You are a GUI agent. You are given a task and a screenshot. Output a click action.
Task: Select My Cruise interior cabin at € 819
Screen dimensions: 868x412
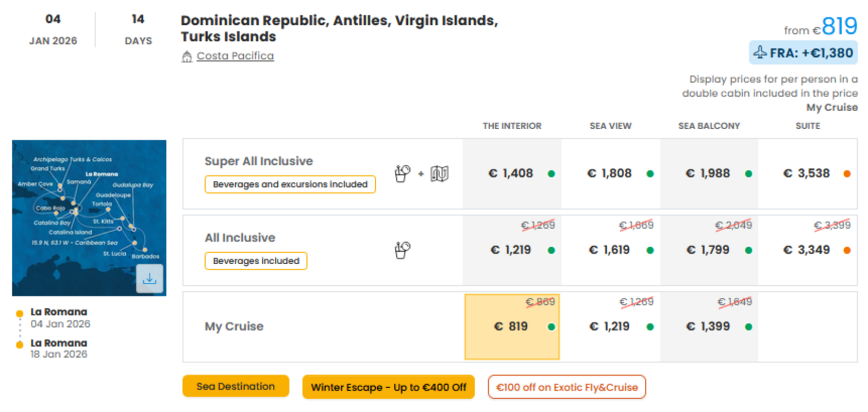pyautogui.click(x=512, y=327)
